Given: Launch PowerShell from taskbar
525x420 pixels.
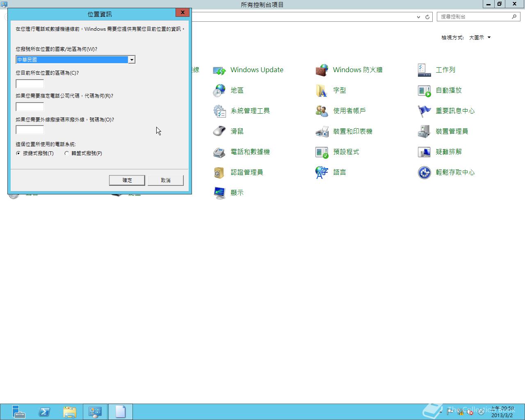Looking at the screenshot, I should point(44,412).
